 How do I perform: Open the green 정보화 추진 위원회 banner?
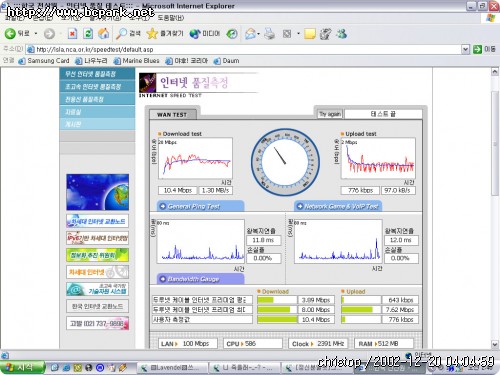click(97, 255)
